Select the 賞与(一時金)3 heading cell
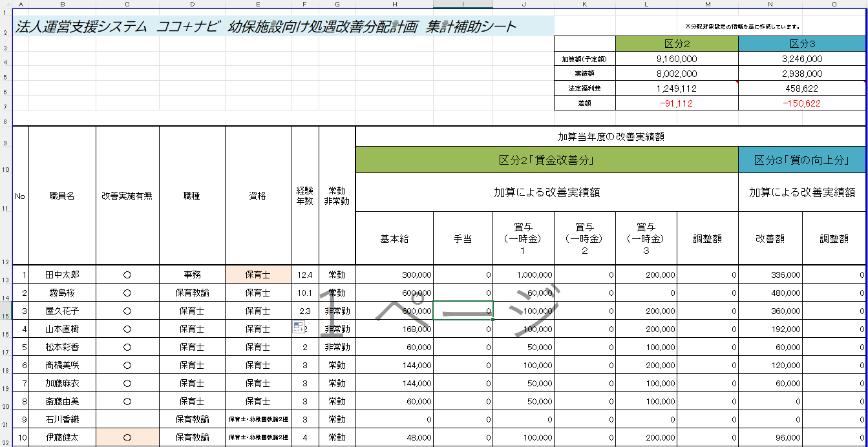Screen dimensions: 868x447 pyautogui.click(x=646, y=238)
